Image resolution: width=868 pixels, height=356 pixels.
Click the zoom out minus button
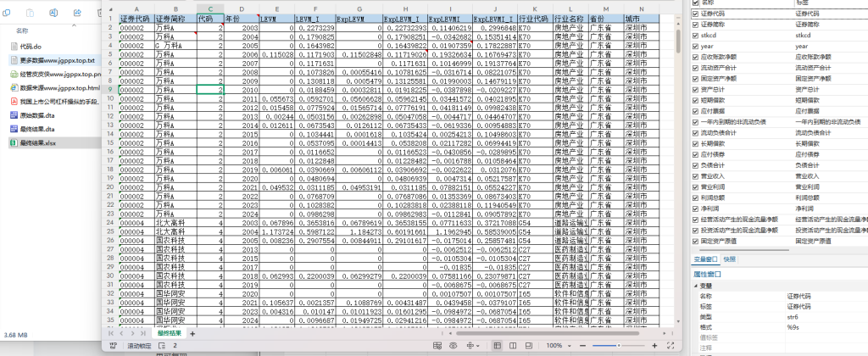tap(583, 346)
